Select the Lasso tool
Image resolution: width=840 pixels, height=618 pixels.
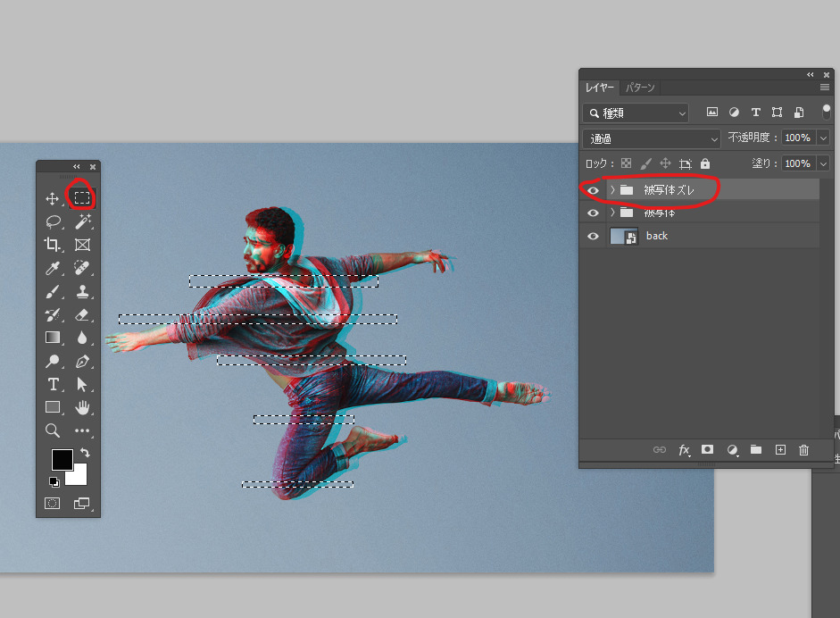pos(53,221)
